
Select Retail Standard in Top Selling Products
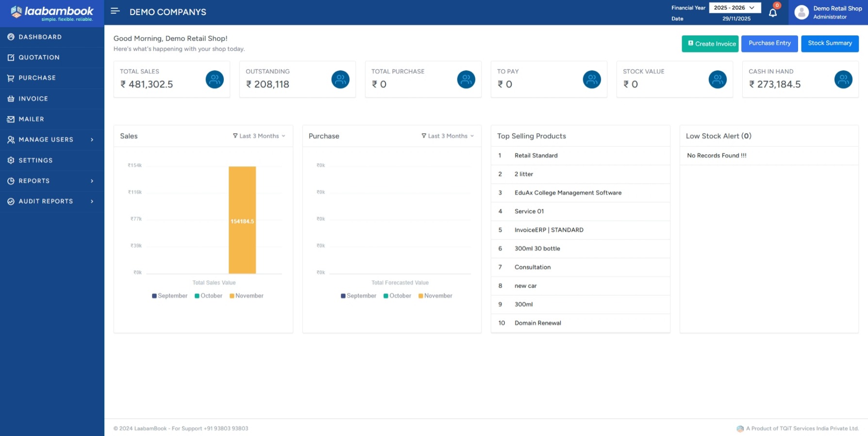click(x=536, y=156)
